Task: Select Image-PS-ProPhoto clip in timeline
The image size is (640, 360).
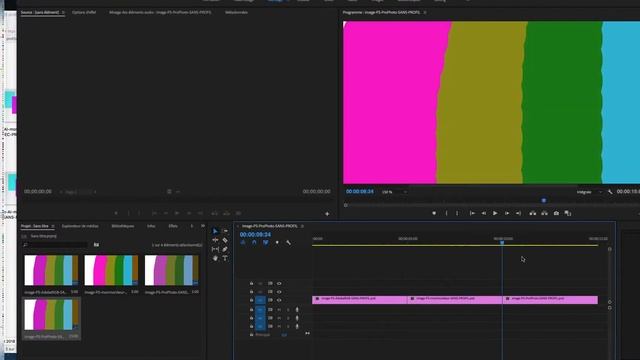Action: click(x=550, y=300)
